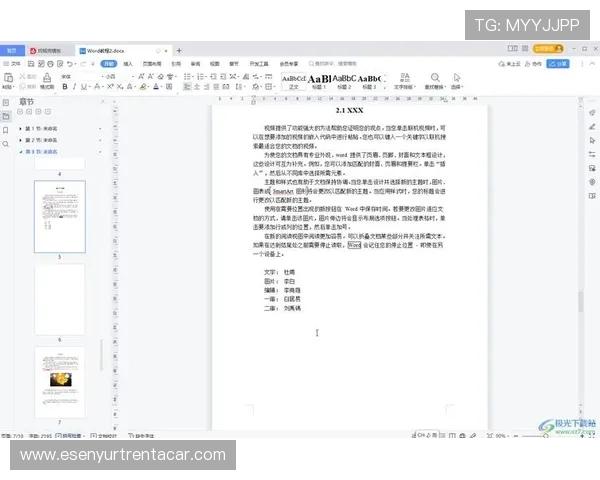This screenshot has width=600, height=480.
Task: Clear text formatting with the eraser icon
Action: (161, 77)
